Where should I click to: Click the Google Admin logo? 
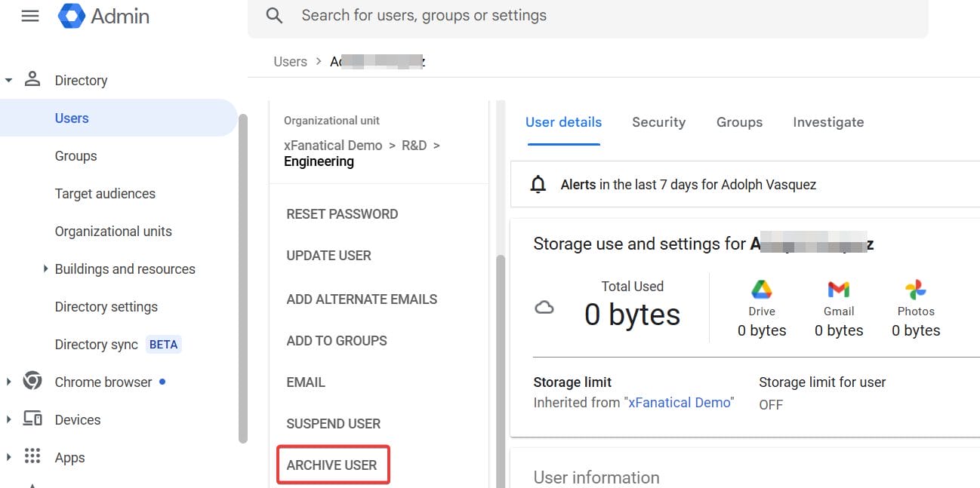104,16
